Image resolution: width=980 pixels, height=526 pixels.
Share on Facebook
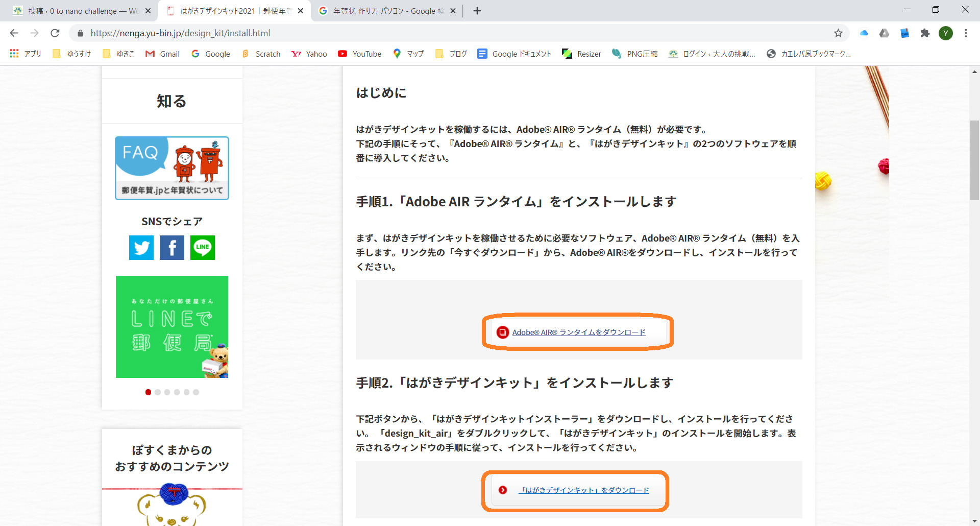(x=172, y=248)
